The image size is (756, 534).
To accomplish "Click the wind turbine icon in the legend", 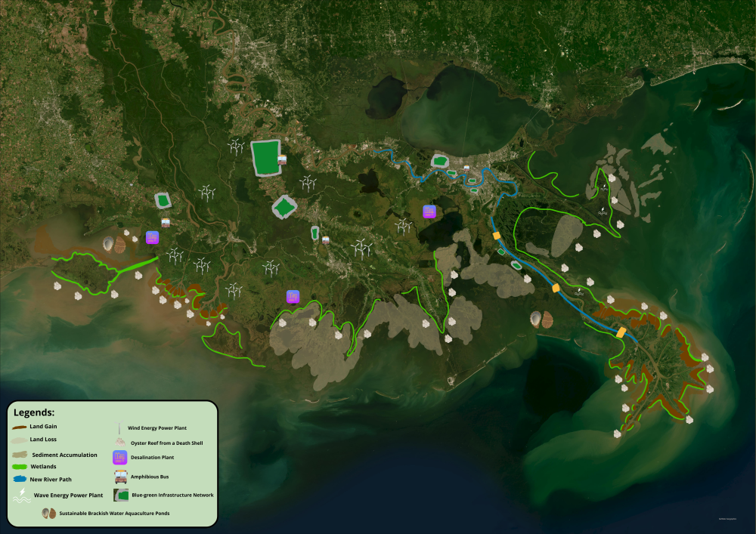I will [119, 426].
